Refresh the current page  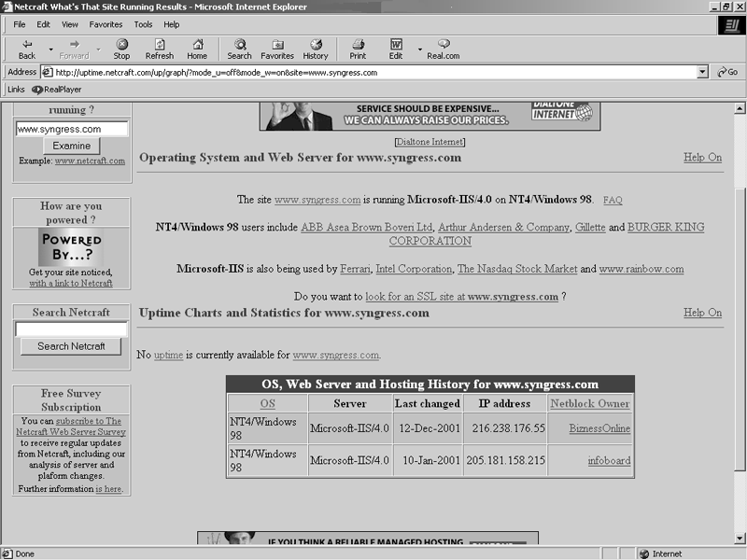160,49
